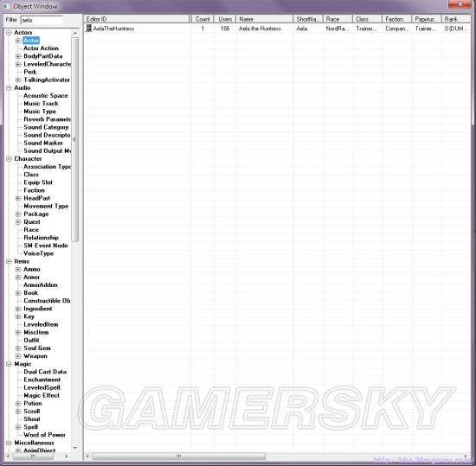Click the AelaTheHuntress actor row icon
Viewport: 476px width, 466px height.
[88, 29]
